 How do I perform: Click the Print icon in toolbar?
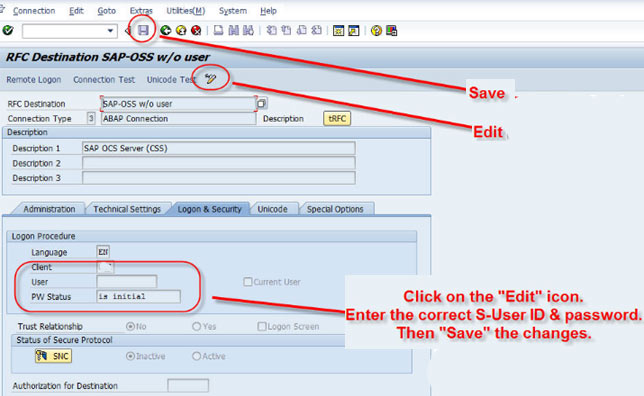coord(218,30)
